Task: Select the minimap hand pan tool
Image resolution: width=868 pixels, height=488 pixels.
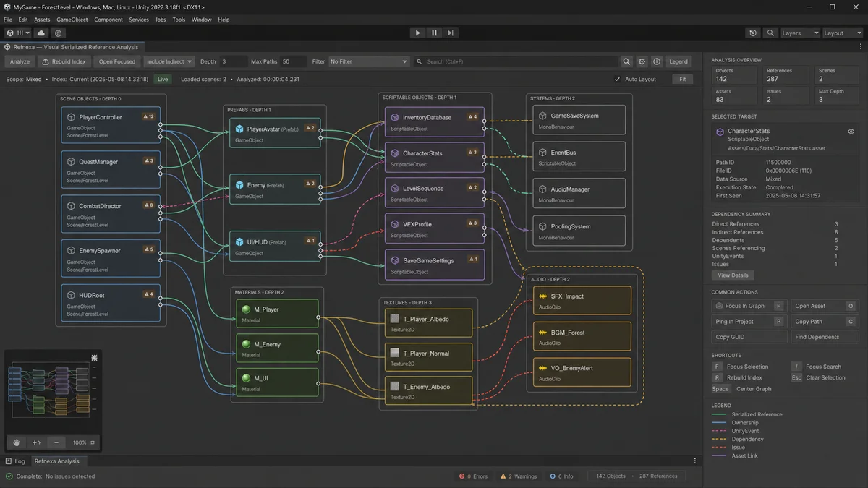Action: coord(17,442)
